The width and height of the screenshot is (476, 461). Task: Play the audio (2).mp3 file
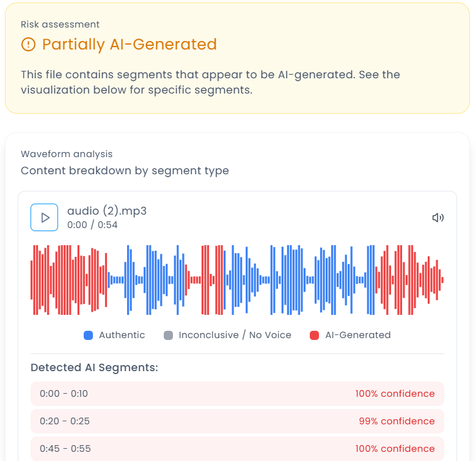pyautogui.click(x=45, y=218)
